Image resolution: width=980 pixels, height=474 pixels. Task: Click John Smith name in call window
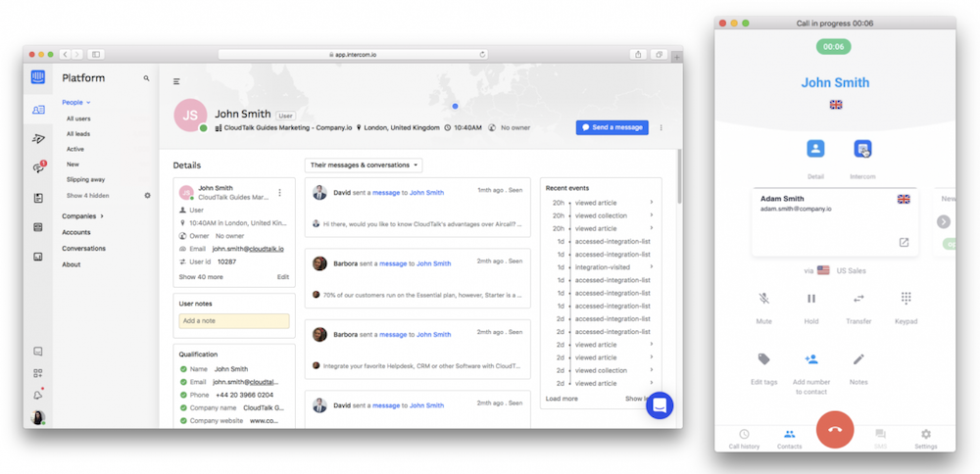[x=835, y=82]
